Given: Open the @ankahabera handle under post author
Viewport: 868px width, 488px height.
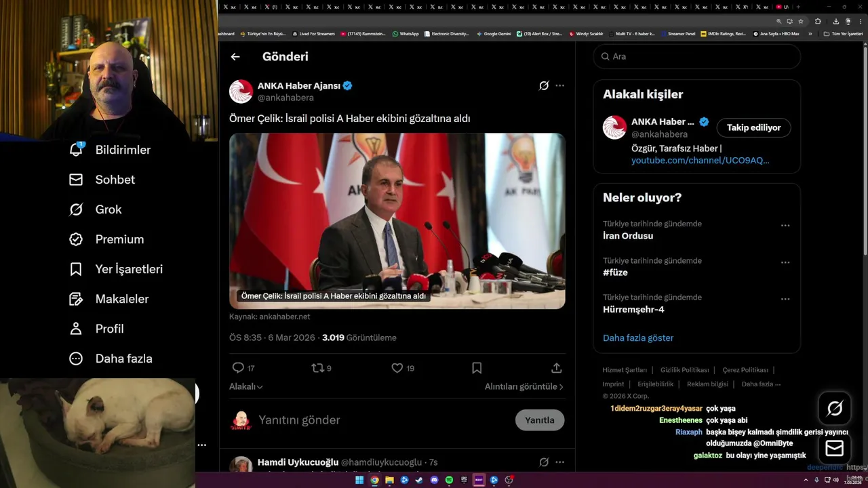Looking at the screenshot, I should pos(285,98).
